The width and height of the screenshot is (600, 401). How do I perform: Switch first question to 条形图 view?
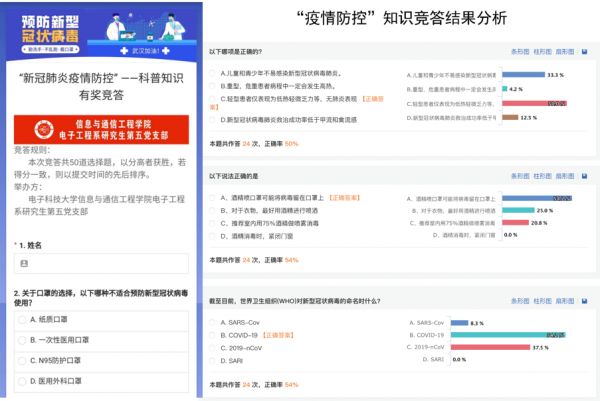coord(519,49)
